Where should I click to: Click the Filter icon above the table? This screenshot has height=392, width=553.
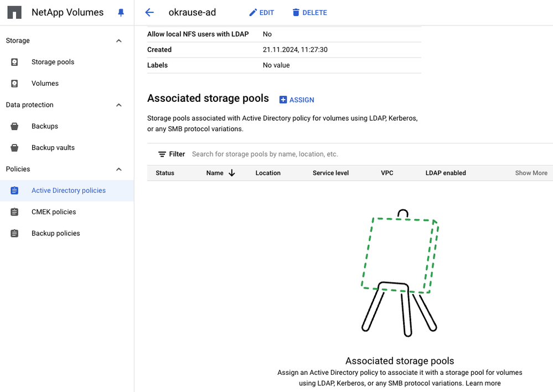[162, 154]
